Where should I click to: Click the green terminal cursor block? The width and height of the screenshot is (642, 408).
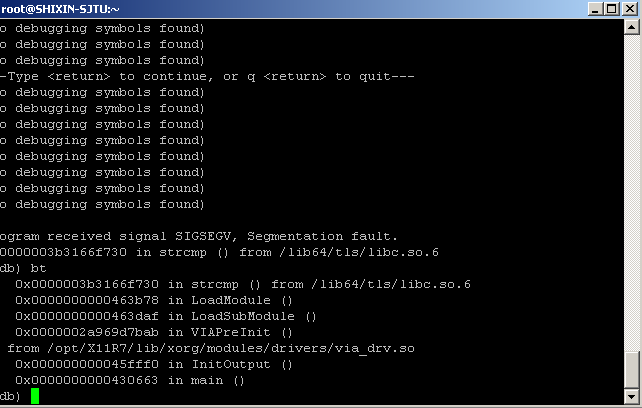35,397
